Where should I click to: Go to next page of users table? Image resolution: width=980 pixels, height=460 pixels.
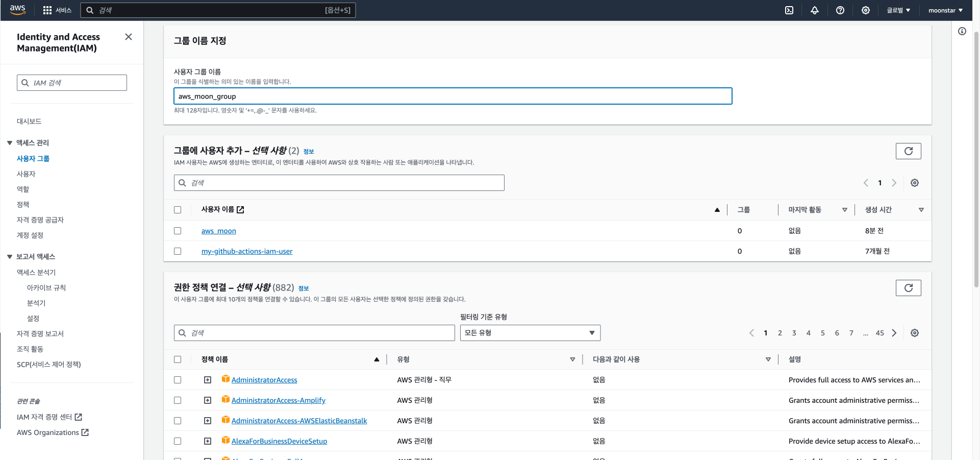pos(894,183)
